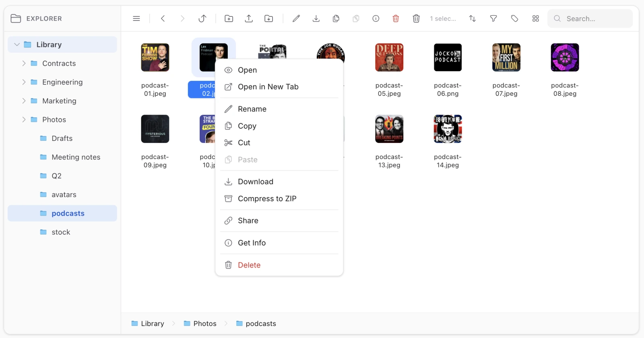Screen dimensions: 644x338
Task: Select the podcast-05.jpeg thumbnail
Action: click(x=389, y=58)
